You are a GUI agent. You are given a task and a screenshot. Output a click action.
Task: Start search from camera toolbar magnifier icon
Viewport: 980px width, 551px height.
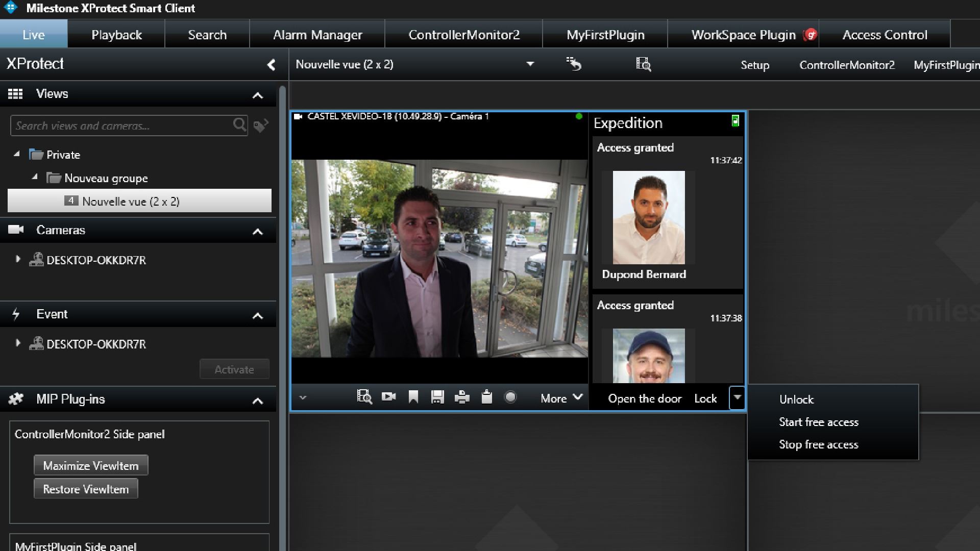364,397
